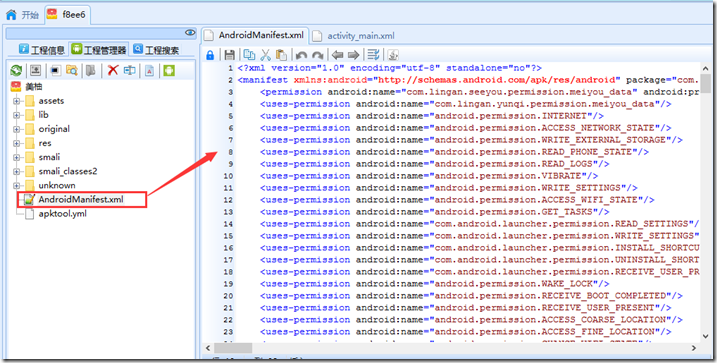
Task: Expand the original folder node
Action: pyautogui.click(x=17, y=129)
